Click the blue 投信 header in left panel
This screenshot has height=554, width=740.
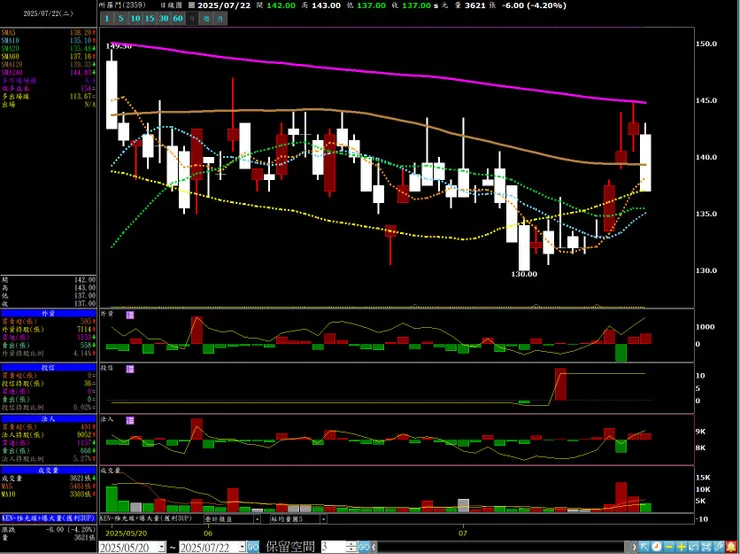48,367
